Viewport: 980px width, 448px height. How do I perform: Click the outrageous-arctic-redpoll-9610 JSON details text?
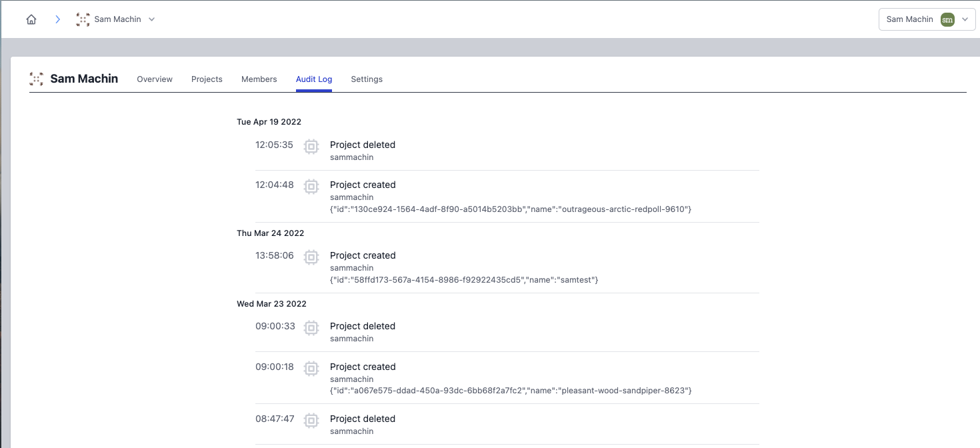point(511,209)
